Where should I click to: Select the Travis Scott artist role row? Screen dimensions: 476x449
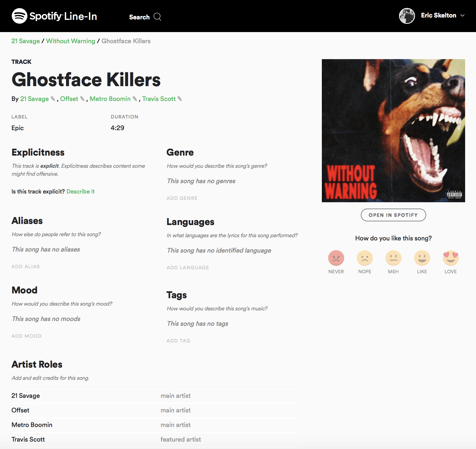pos(155,439)
